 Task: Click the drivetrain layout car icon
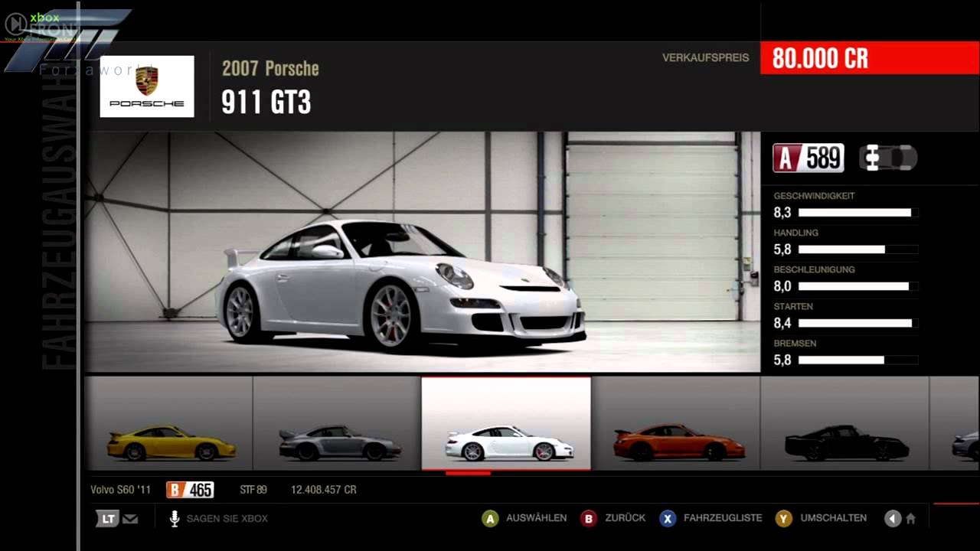[x=888, y=158]
